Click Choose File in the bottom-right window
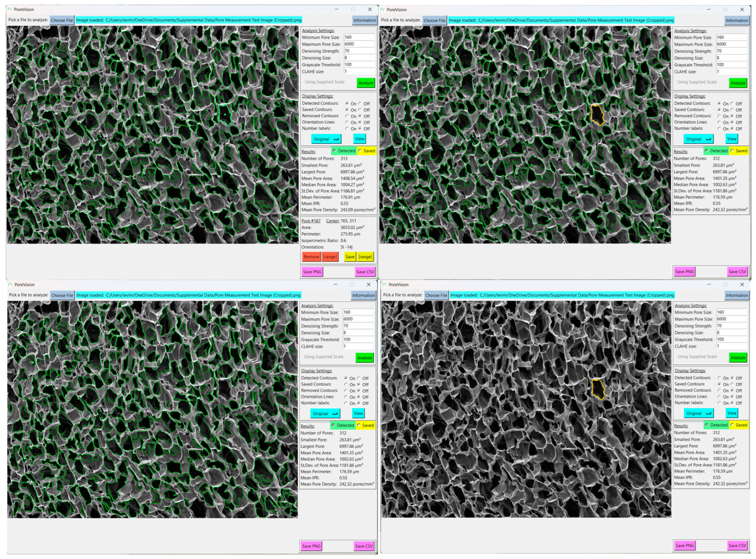The width and height of the screenshot is (756, 559). [x=436, y=295]
